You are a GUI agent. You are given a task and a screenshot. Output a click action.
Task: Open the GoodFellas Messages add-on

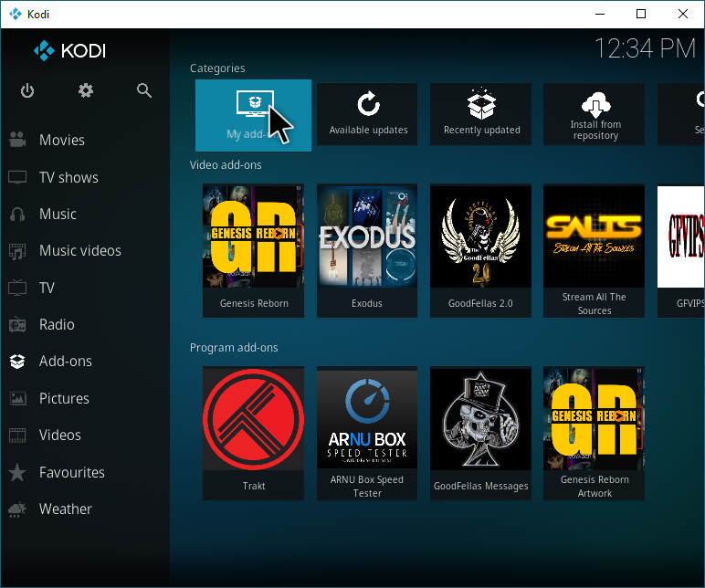point(480,434)
